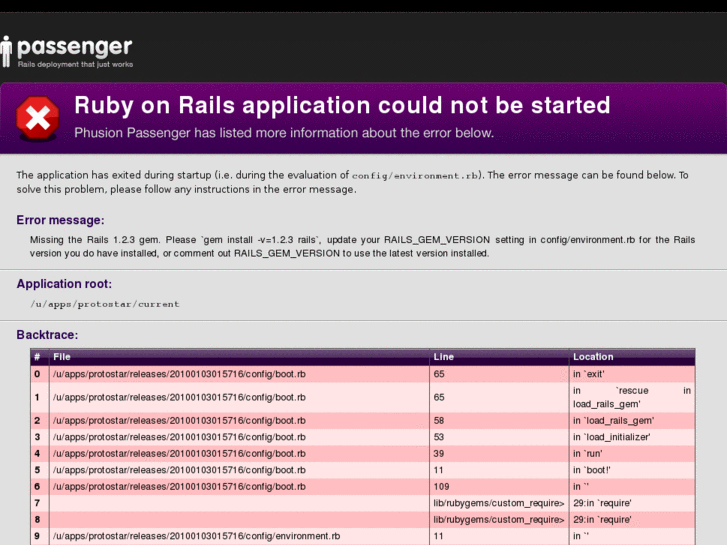Click the Backtrace section heading
This screenshot has width=727, height=545.
(x=47, y=335)
